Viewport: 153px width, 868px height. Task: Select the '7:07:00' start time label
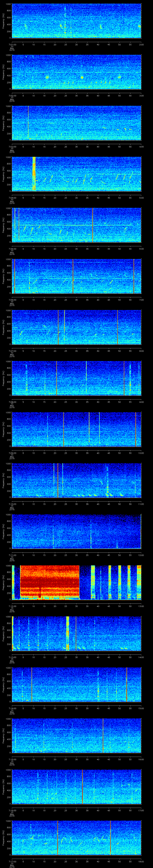(x=12, y=351)
